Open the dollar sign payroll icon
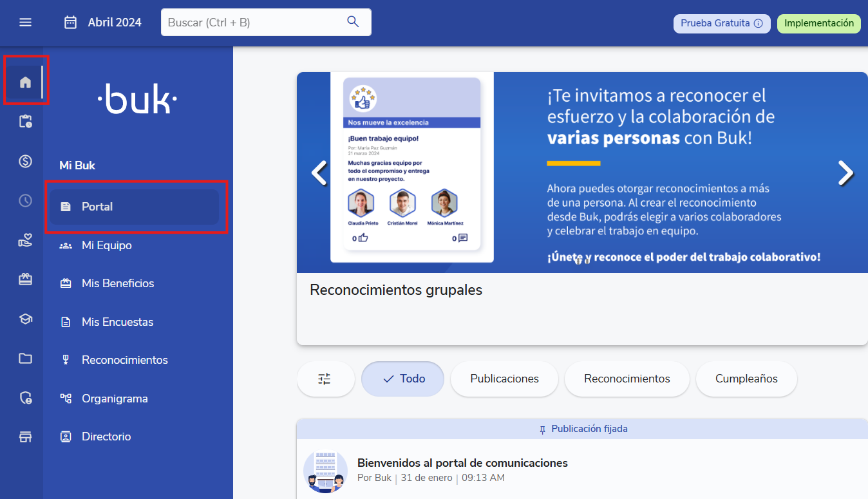Viewport: 868px width, 499px height. [x=25, y=161]
